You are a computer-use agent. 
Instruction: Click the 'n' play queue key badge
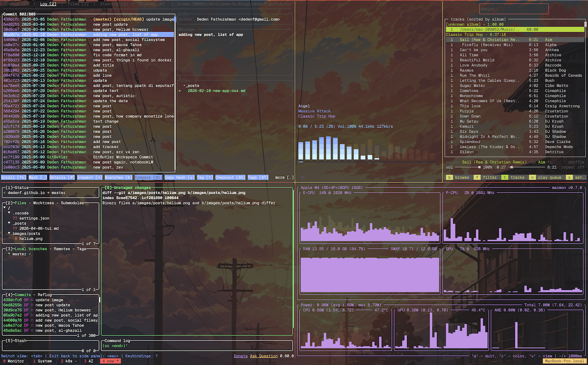pyautogui.click(x=532, y=177)
